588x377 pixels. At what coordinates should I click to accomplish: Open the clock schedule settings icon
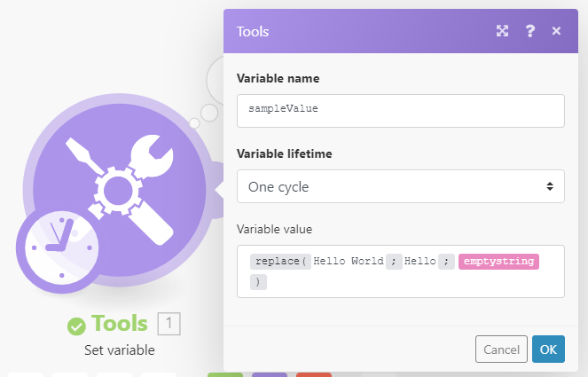pos(62,247)
